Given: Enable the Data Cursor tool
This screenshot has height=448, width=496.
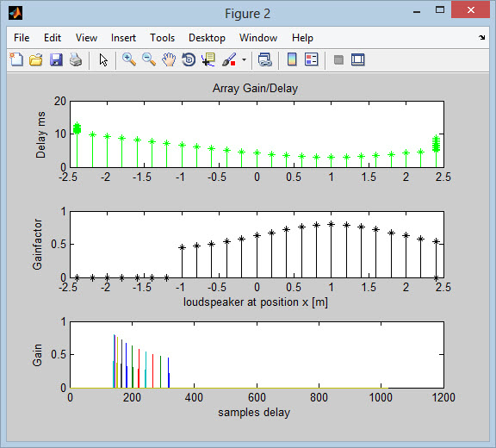Looking at the screenshot, I should pyautogui.click(x=208, y=59).
